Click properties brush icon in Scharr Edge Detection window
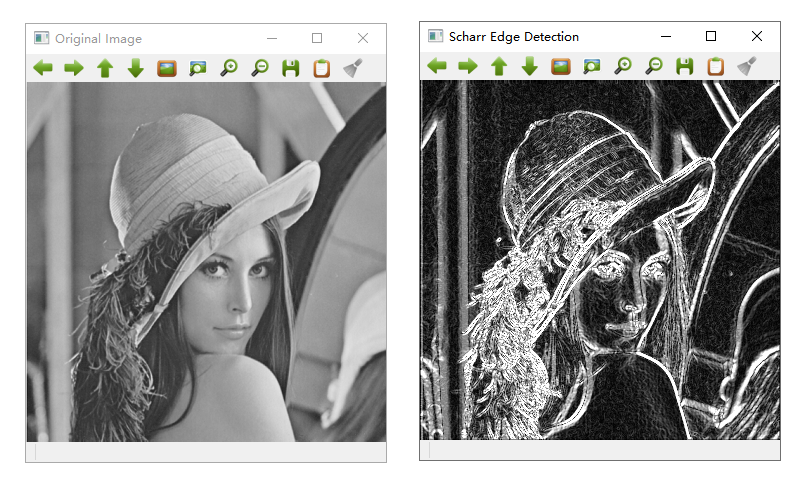The width and height of the screenshot is (803, 487). tap(747, 66)
